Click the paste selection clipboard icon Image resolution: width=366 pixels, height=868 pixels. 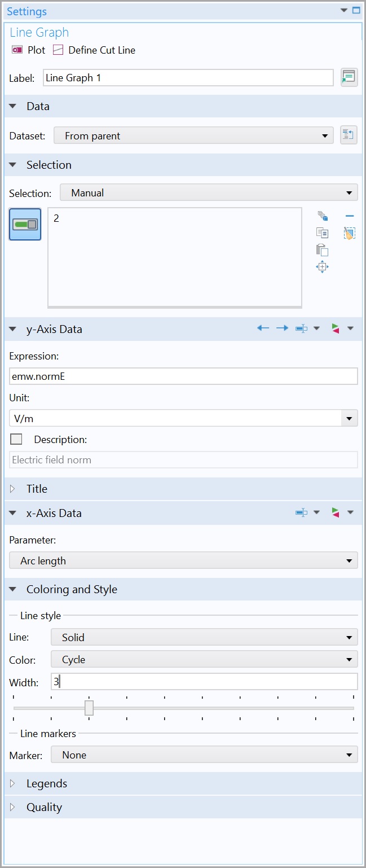(322, 250)
